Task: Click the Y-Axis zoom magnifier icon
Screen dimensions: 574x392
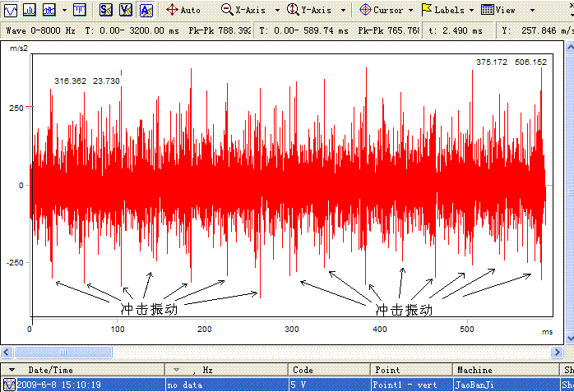Action: click(x=293, y=10)
